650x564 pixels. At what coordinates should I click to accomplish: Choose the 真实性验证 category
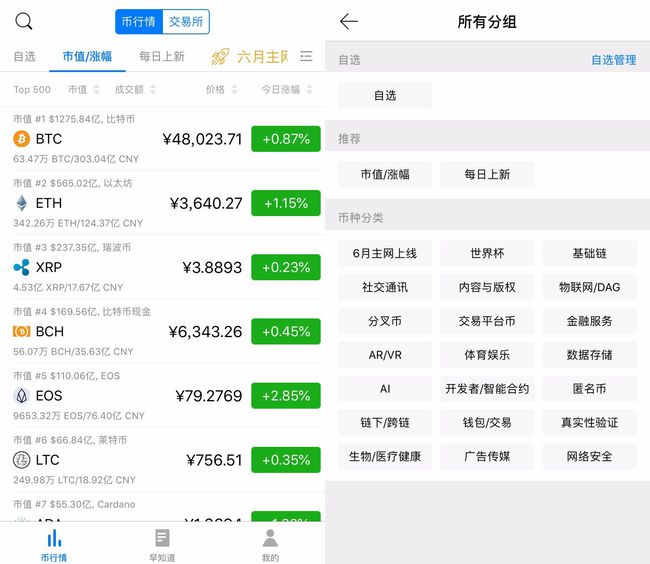[x=589, y=423]
